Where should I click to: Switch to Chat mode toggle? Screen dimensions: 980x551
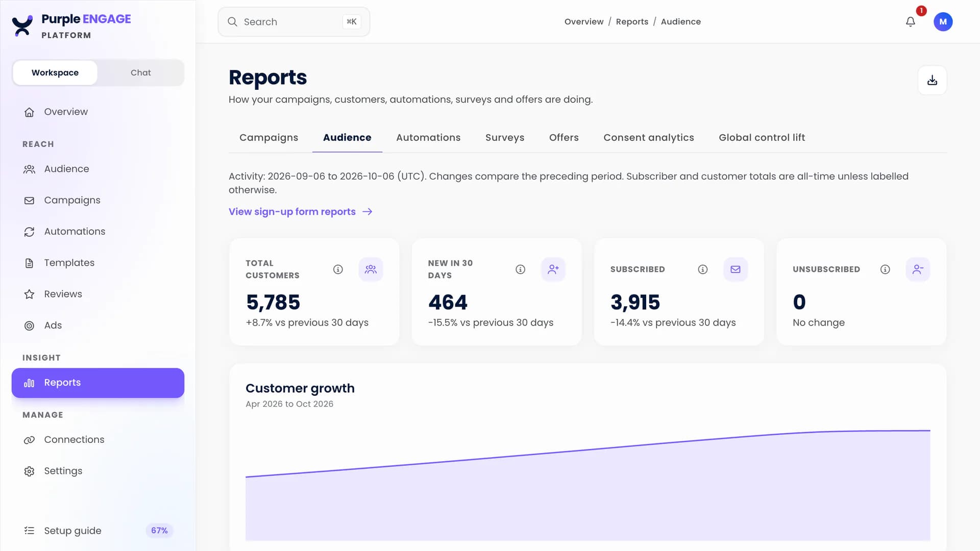pyautogui.click(x=140, y=72)
